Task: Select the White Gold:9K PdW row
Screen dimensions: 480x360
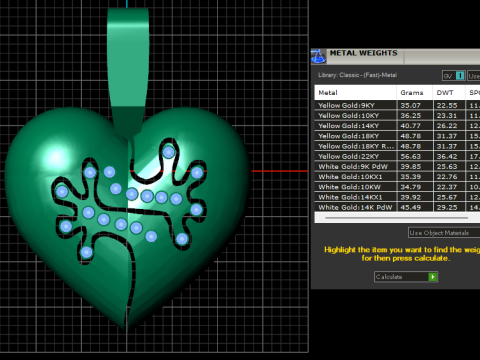Action: point(397,167)
